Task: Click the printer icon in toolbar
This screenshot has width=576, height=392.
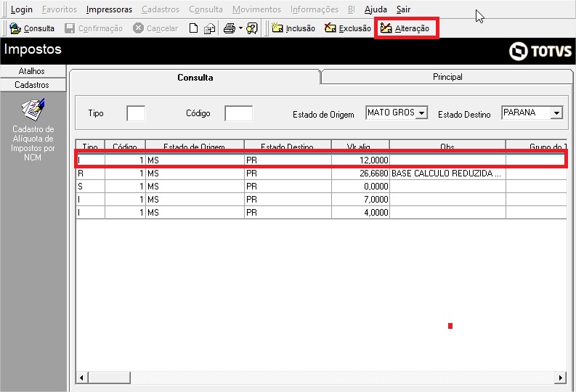Action: click(230, 28)
